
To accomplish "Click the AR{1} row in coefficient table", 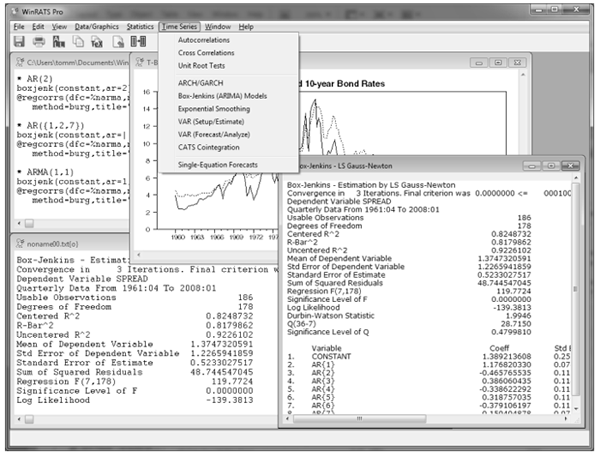I will pyautogui.click(x=429, y=365).
